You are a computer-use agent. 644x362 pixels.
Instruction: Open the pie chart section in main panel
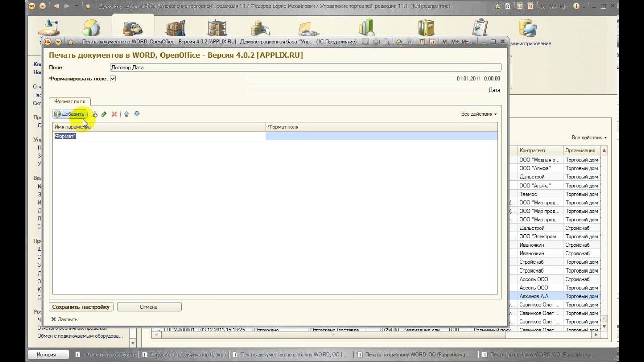tap(91, 28)
